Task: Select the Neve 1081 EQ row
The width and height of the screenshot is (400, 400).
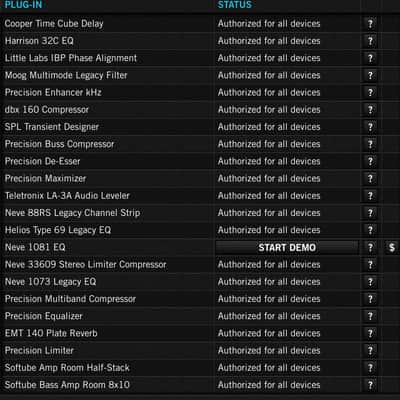Action: 200,247
